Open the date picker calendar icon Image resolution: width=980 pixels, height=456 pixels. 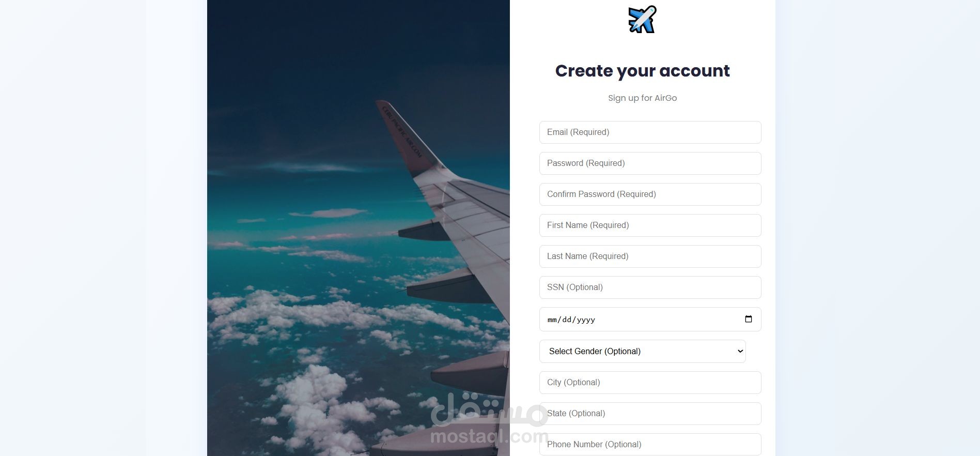click(x=748, y=319)
